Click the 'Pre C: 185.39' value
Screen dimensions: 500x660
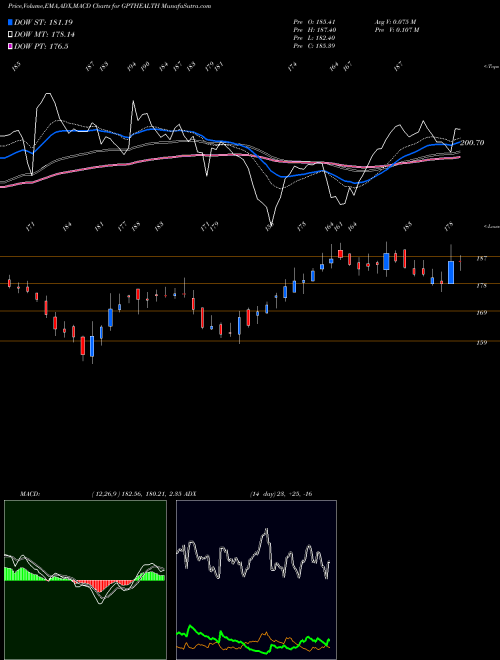click(x=314, y=45)
